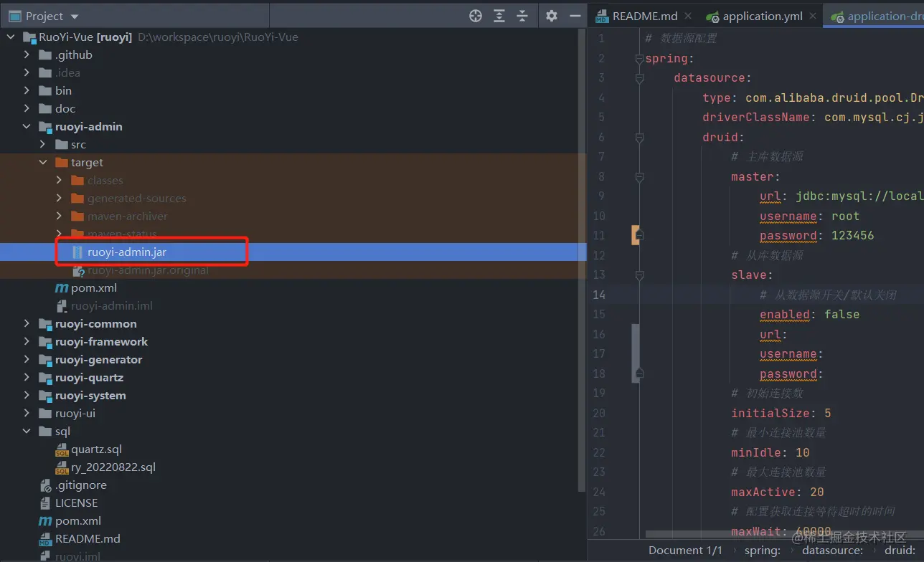Expand the ruoyi-quartz module
The image size is (924, 562).
(x=27, y=378)
